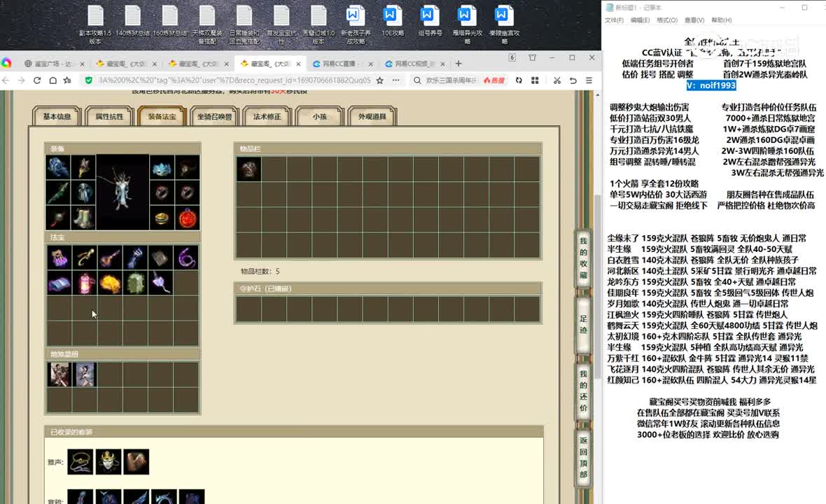Open the 组号养号 desktop document
The width and height of the screenshot is (826, 504).
(x=430, y=22)
